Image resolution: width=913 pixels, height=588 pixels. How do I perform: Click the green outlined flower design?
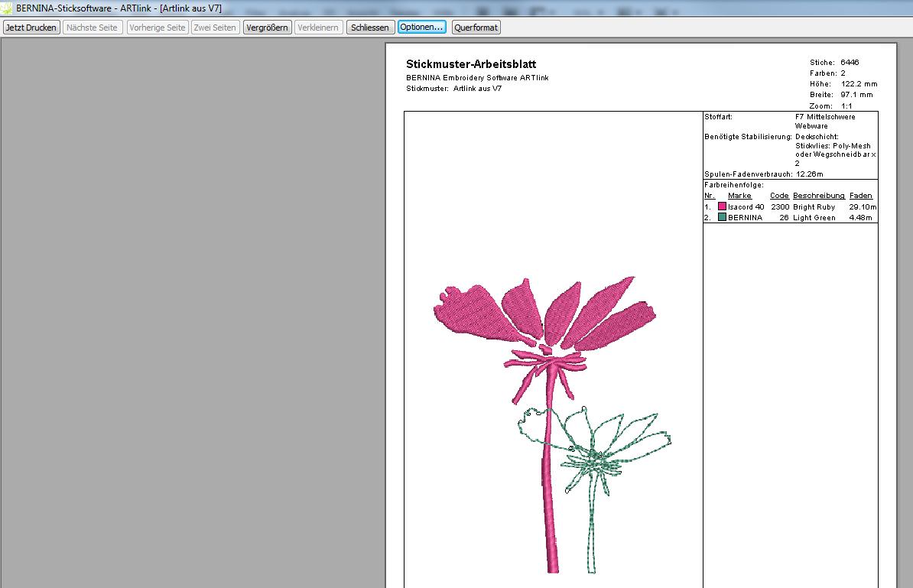[604, 455]
